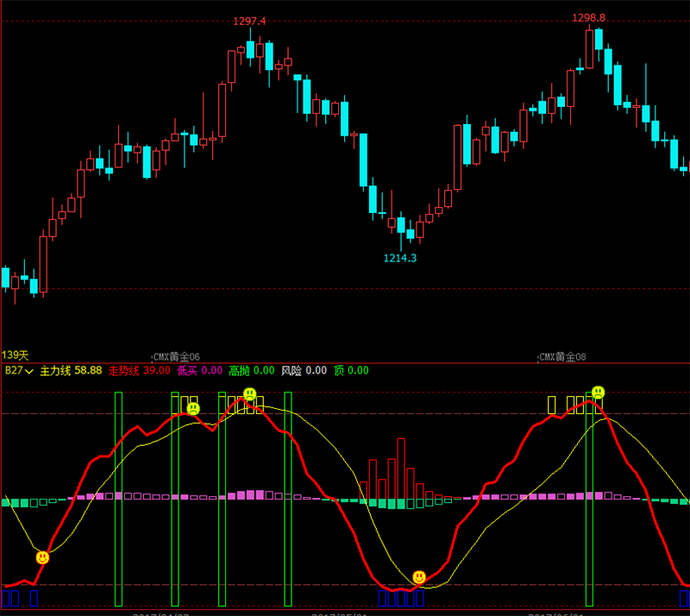Click the tallest red risk histogram bar
690x616 pixels.
[401, 469]
